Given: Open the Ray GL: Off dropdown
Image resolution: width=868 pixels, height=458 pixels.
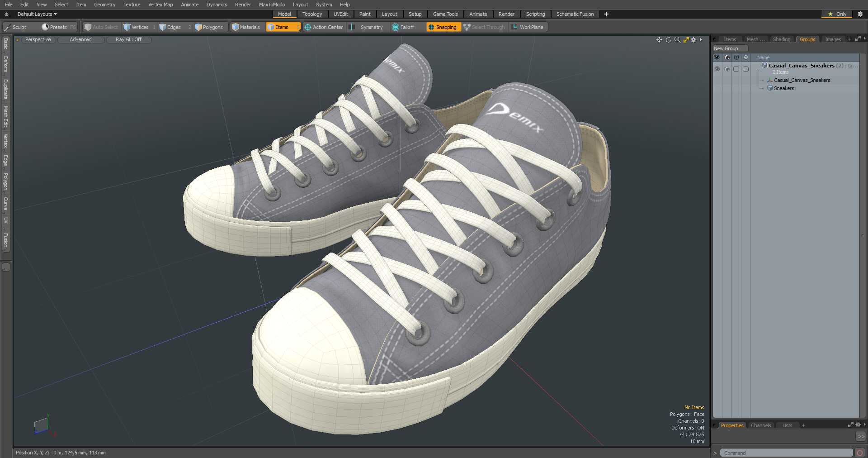Looking at the screenshot, I should [x=128, y=40].
